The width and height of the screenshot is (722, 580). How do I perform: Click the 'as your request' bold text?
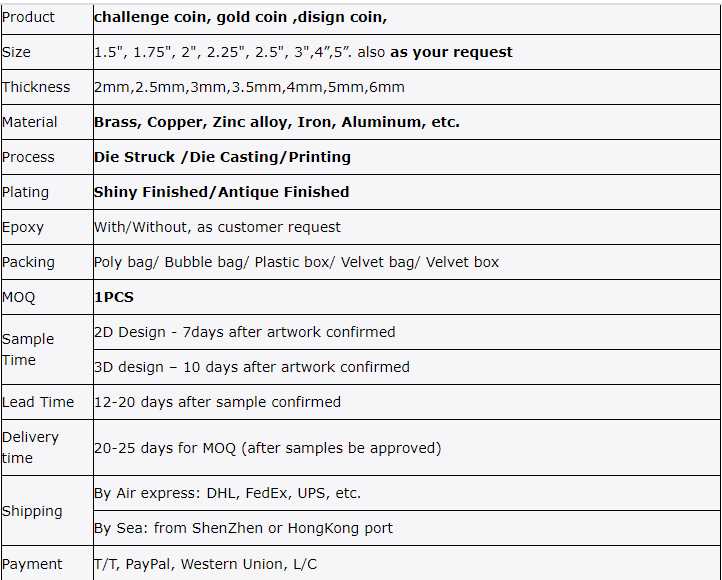click(451, 52)
